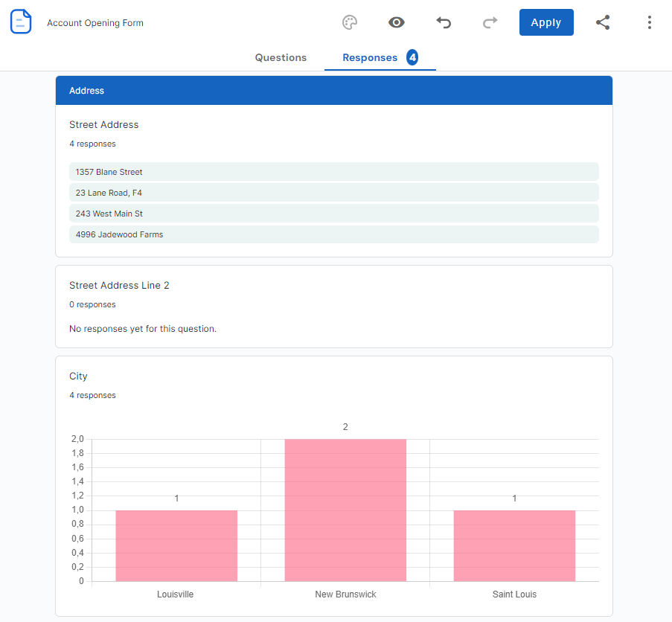This screenshot has height=622, width=672.
Task: Click the Louisville bar in City chart
Action: (x=176, y=545)
